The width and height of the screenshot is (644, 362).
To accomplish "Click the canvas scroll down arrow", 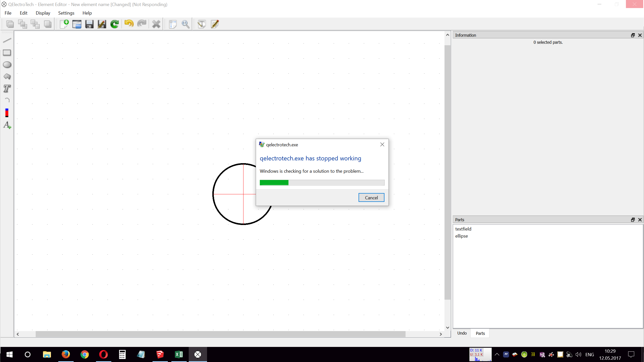I will click(448, 328).
